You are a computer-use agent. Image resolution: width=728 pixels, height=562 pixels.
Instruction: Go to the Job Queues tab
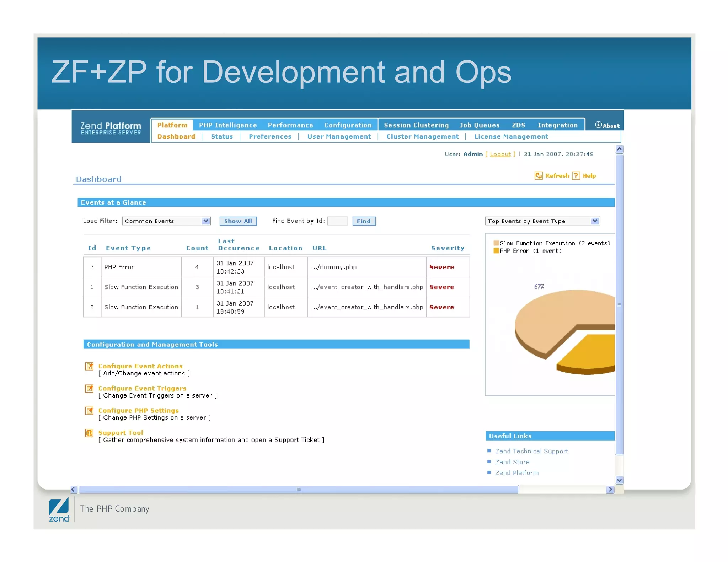480,125
